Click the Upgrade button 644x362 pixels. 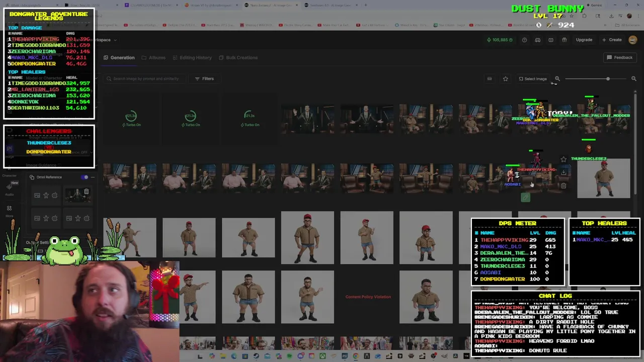tap(584, 40)
